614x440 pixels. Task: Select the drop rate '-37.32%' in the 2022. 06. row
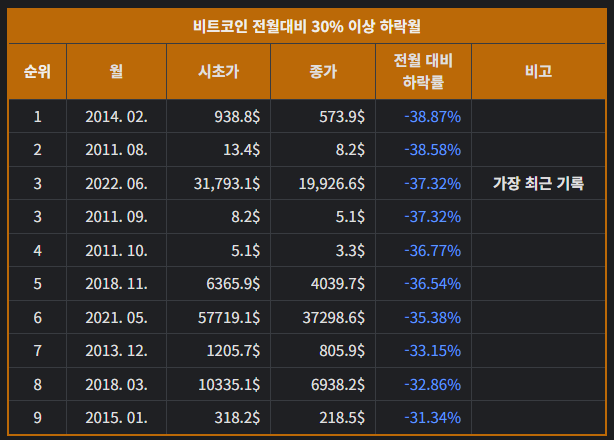pyautogui.click(x=433, y=184)
